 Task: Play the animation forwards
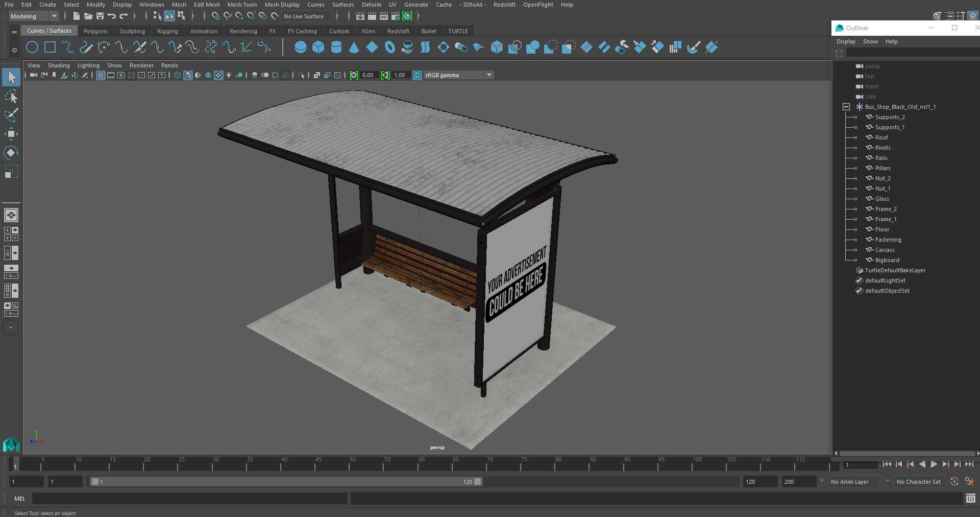(934, 464)
